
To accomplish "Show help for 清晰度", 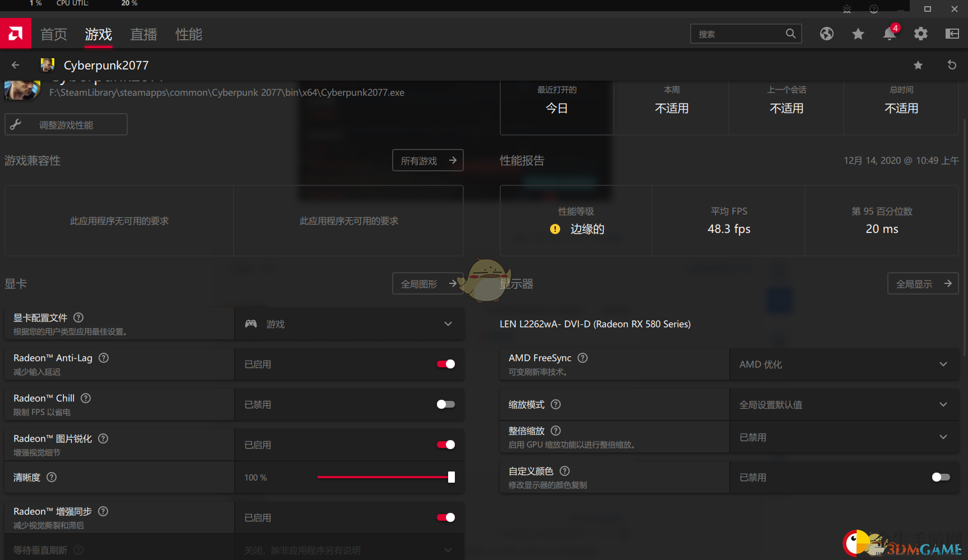I will [x=52, y=477].
